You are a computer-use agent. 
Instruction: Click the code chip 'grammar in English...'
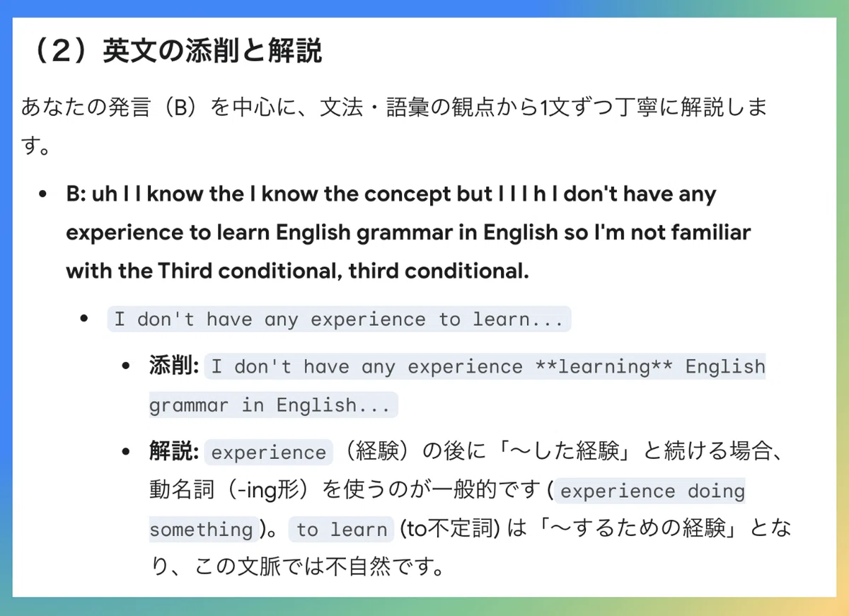[x=273, y=405]
